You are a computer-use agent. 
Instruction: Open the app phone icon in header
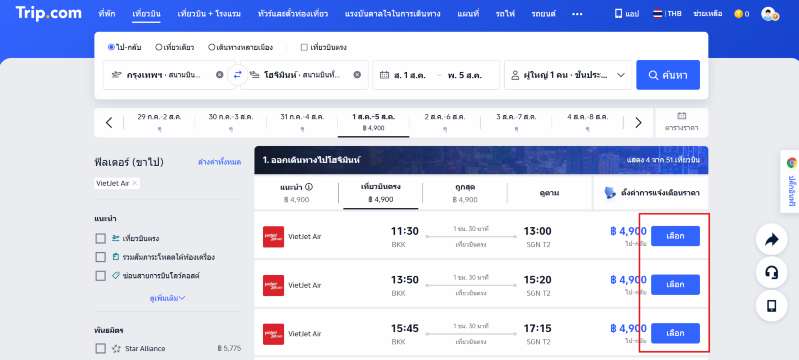click(x=618, y=14)
